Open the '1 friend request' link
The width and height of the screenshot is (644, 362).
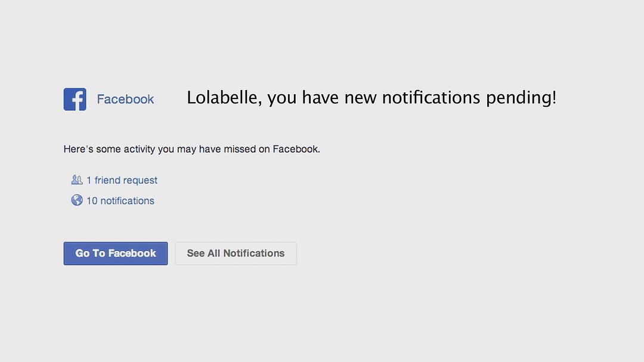coord(122,180)
